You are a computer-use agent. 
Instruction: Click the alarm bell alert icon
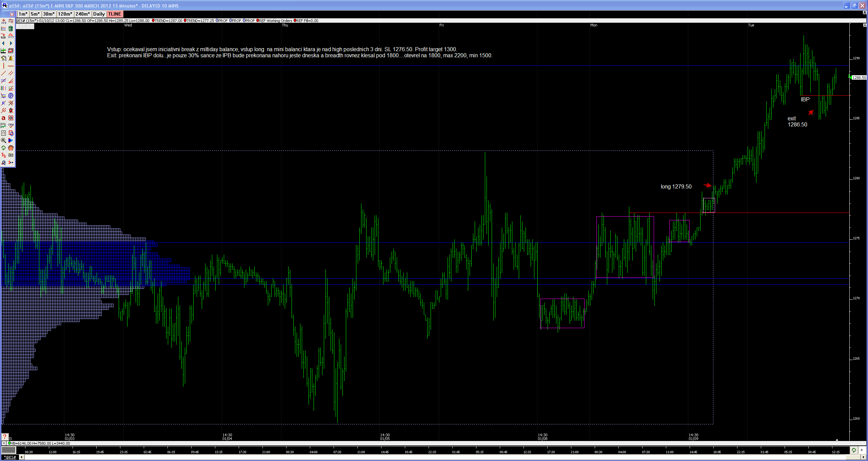coord(11,58)
